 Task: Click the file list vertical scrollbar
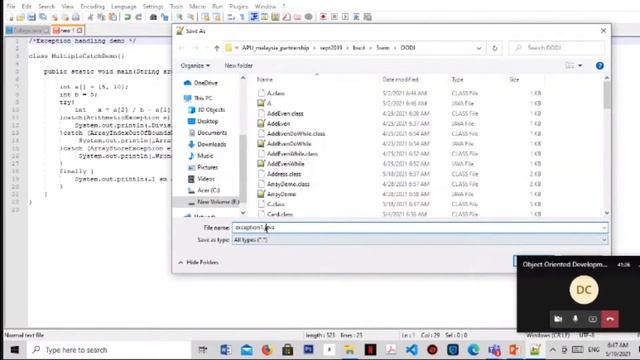pyautogui.click(x=607, y=96)
